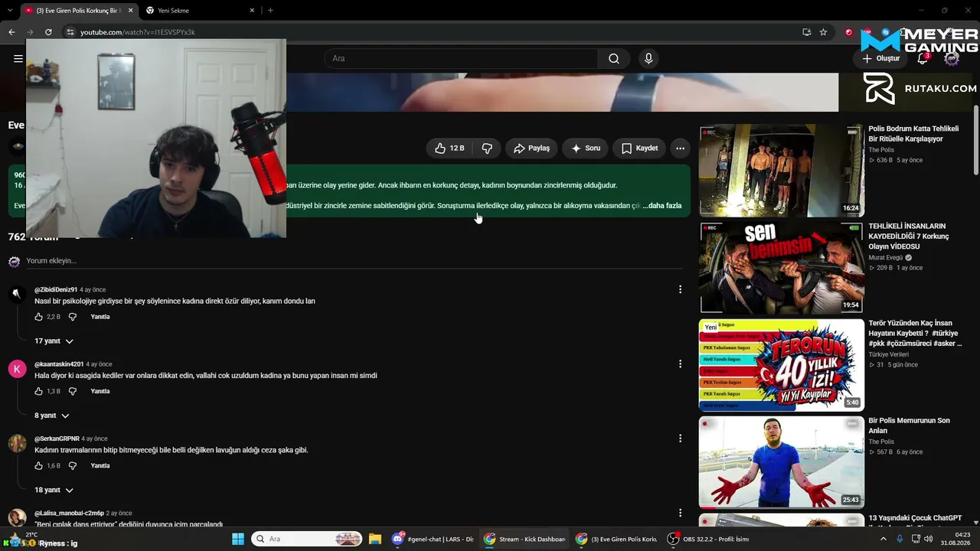Dislike the video with thumbs-down
Image resolution: width=980 pixels, height=551 pixels.
click(487, 148)
